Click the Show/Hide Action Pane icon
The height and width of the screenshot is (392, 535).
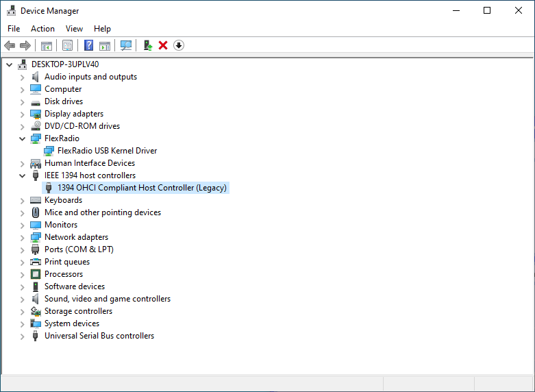[x=105, y=45]
